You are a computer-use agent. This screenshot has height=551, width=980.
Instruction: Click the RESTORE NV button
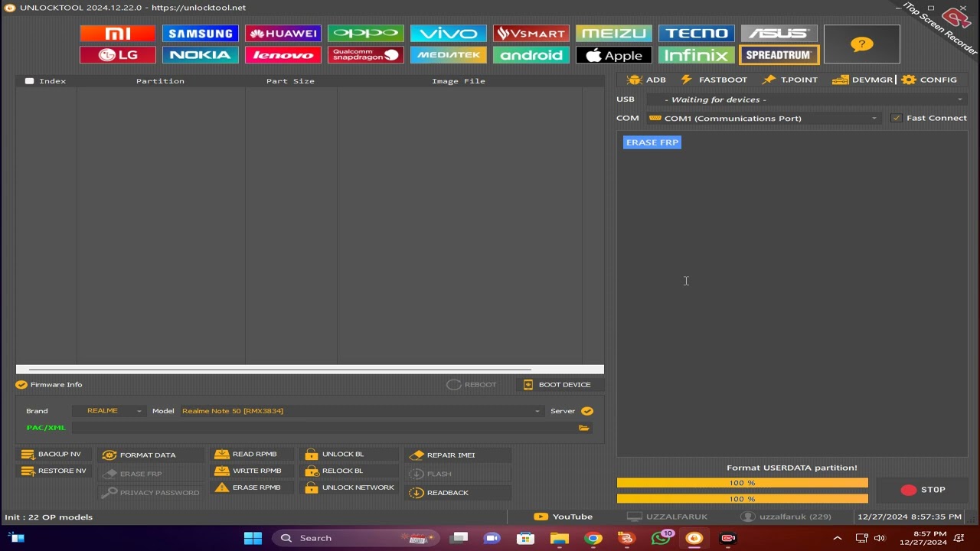[x=54, y=471]
